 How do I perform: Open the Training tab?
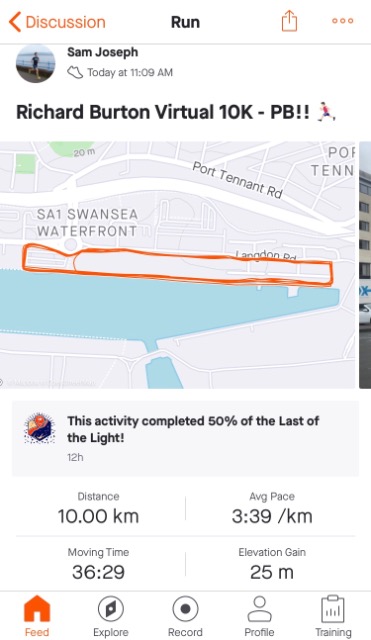pos(333,616)
